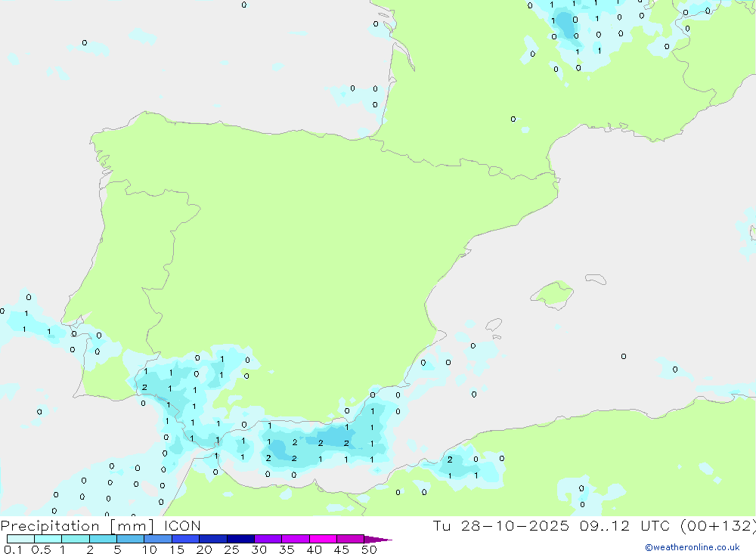Select the 30–35 mm purple legend swatch
756x554 pixels.
(268, 539)
